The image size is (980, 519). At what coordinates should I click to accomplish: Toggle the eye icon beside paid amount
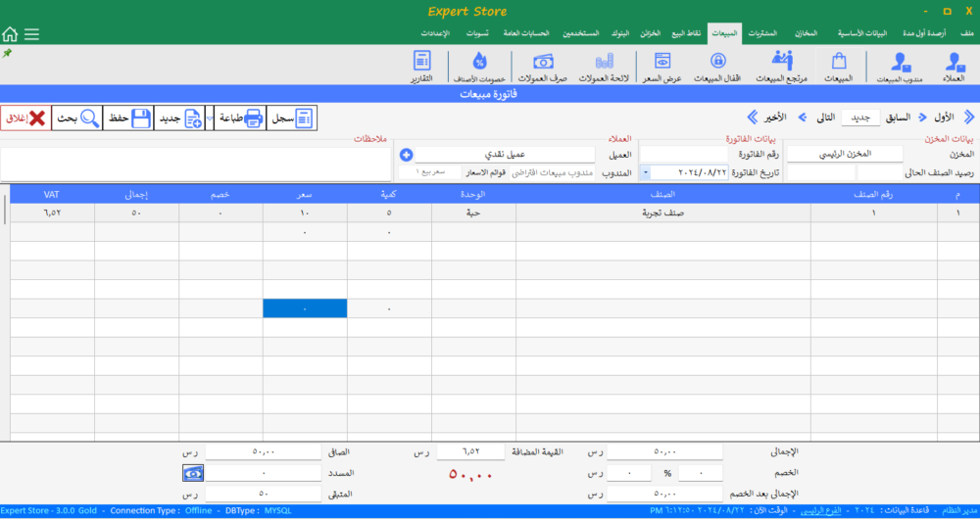[x=195, y=473]
